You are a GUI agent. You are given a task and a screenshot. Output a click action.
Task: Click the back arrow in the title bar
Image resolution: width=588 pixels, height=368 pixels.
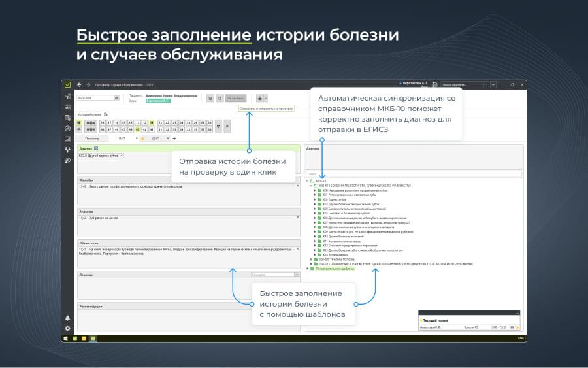(x=79, y=84)
